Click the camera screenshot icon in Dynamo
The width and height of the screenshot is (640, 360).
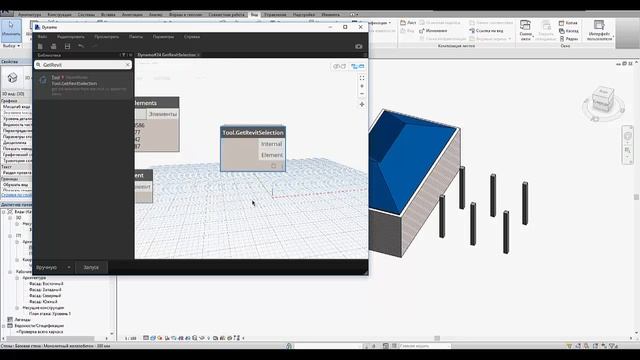coord(359,47)
